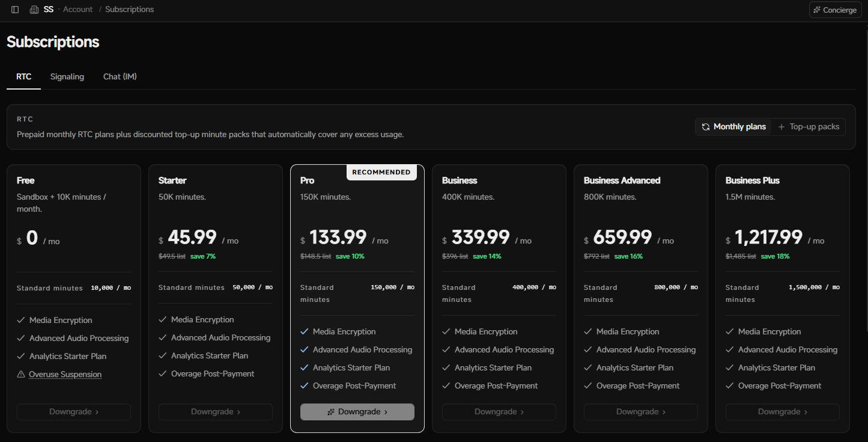This screenshot has width=868, height=442.
Task: Select the Pro plan title
Action: point(308,180)
